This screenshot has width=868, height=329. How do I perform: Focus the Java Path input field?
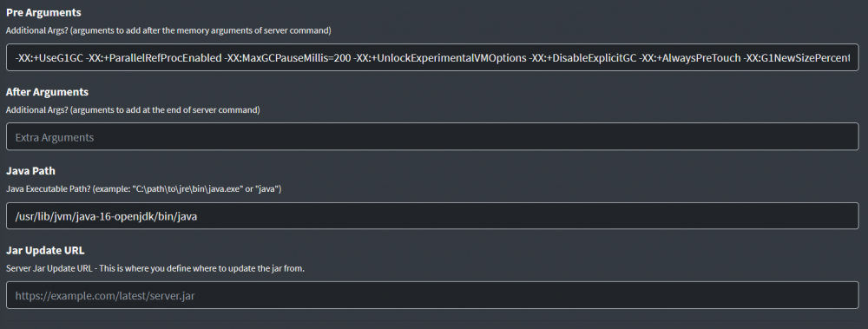(x=432, y=216)
